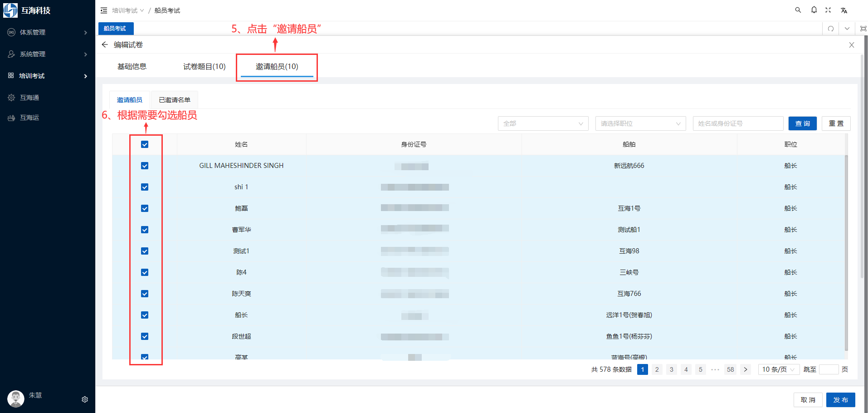Open the 培训考试 breadcrumb dropdown
This screenshot has width=868, height=413.
128,10
